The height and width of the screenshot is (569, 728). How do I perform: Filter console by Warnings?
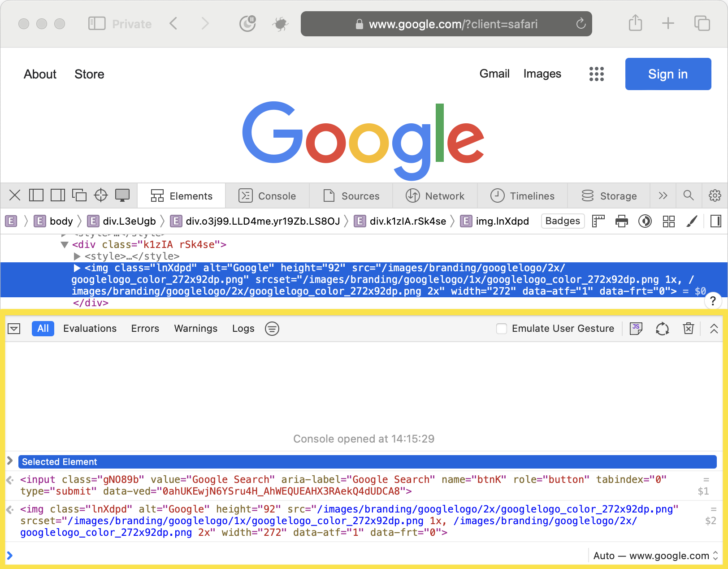tap(196, 329)
